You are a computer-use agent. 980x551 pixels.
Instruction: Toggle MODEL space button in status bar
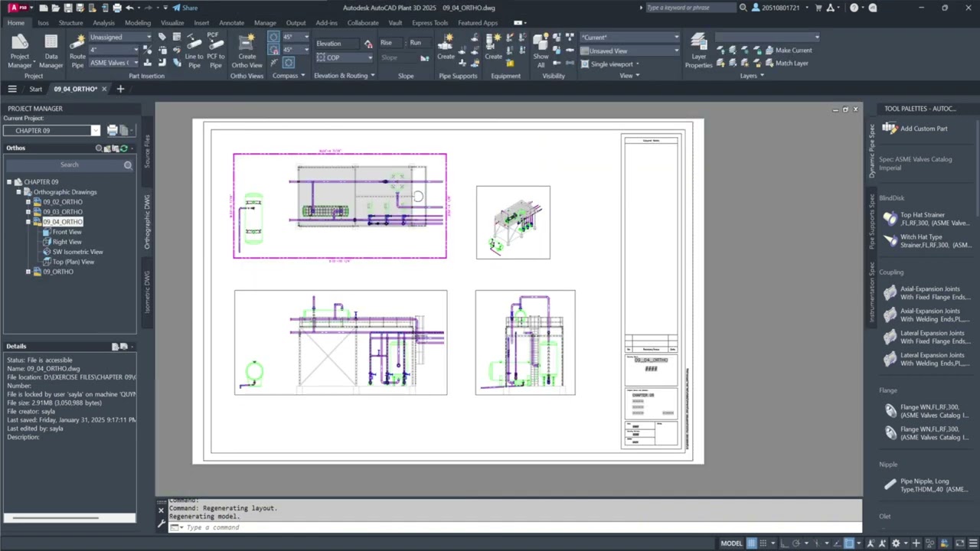click(731, 543)
